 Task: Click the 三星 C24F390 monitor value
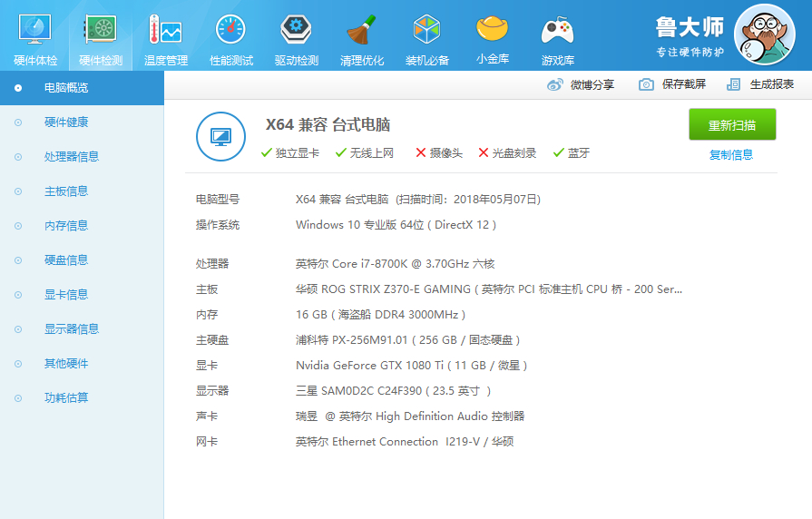pyautogui.click(x=393, y=390)
